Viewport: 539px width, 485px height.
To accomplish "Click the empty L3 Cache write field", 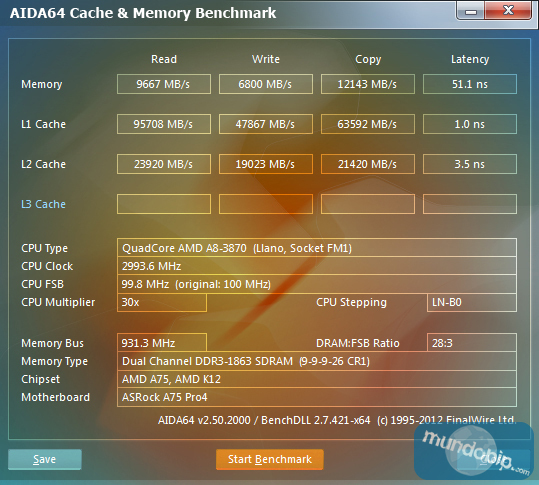I will pos(266,204).
